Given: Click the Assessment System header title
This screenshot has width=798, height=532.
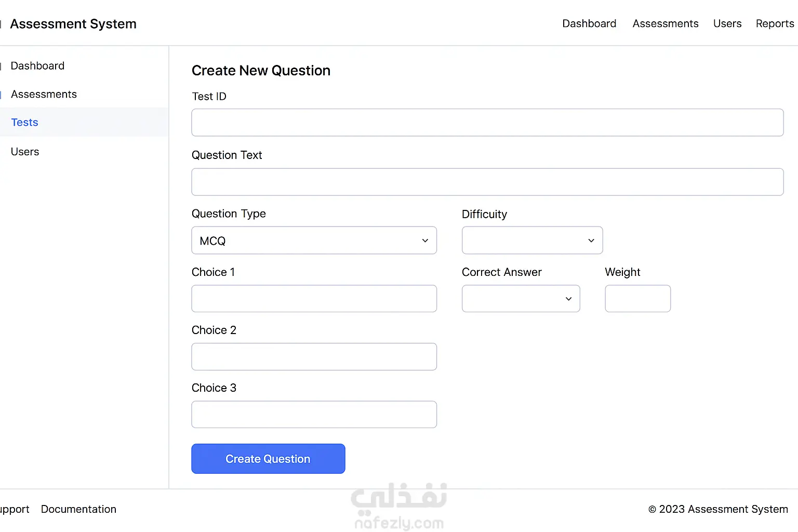Looking at the screenshot, I should [73, 24].
